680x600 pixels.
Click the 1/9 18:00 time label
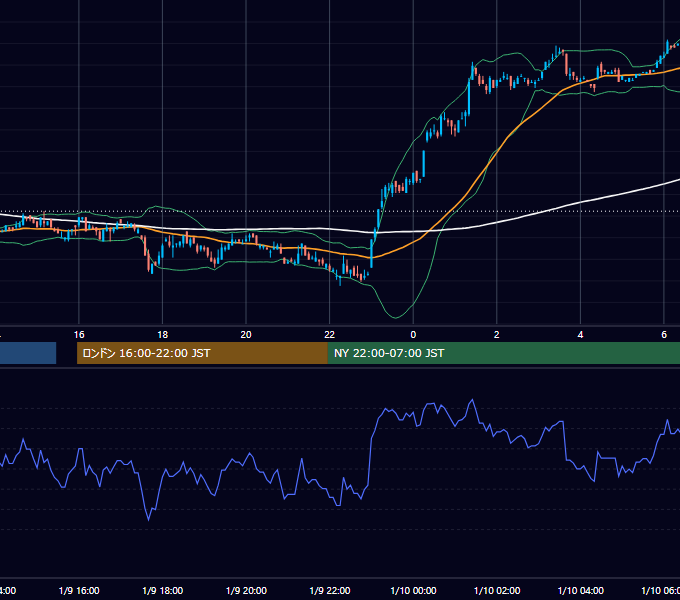pos(163,590)
